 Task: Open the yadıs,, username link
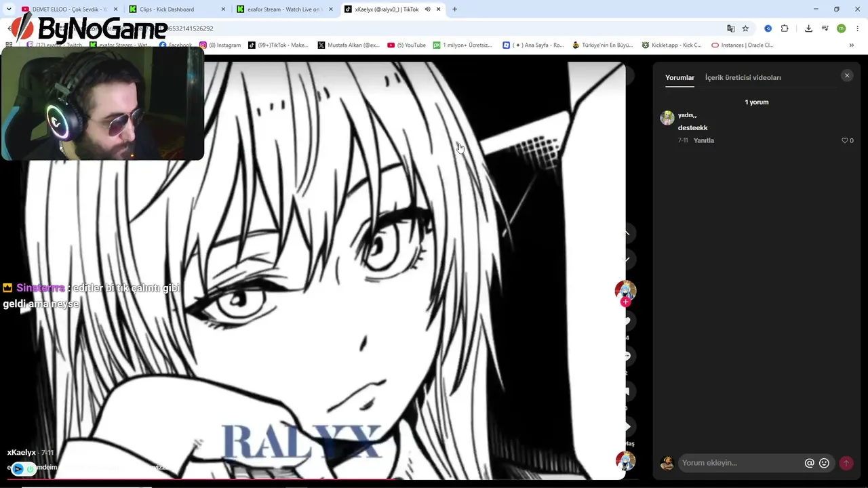(687, 115)
